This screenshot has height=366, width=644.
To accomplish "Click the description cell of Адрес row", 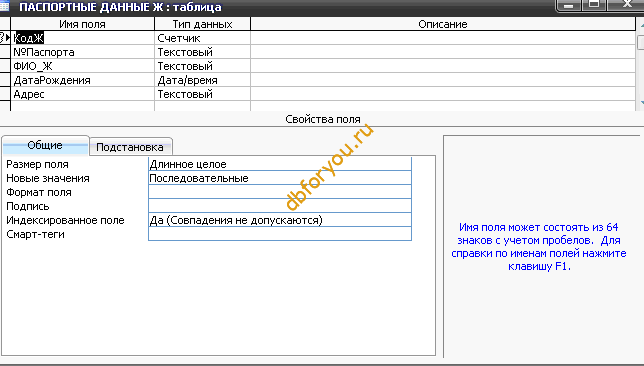I will (x=443, y=94).
